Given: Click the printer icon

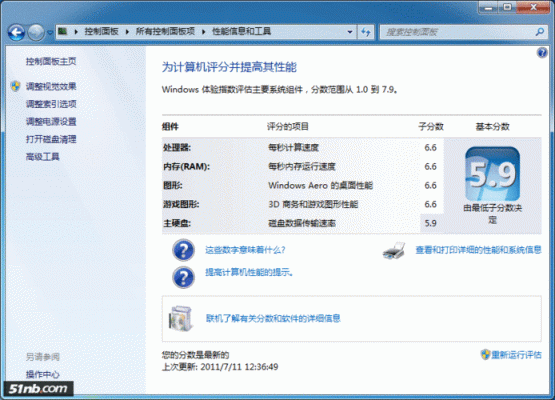Looking at the screenshot, I should 394,251.
